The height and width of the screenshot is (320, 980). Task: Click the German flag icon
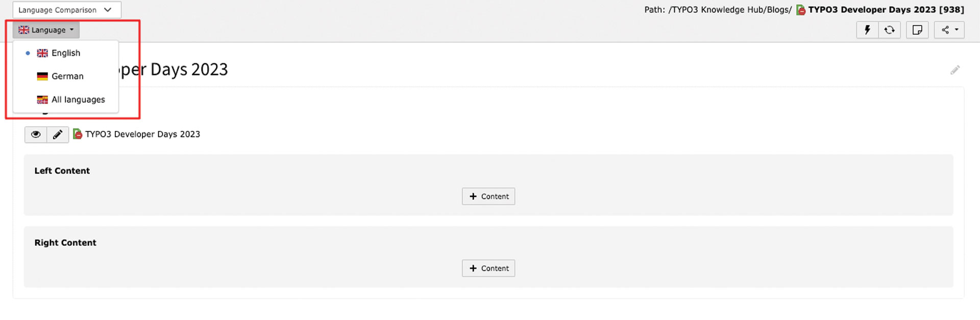pos(42,77)
